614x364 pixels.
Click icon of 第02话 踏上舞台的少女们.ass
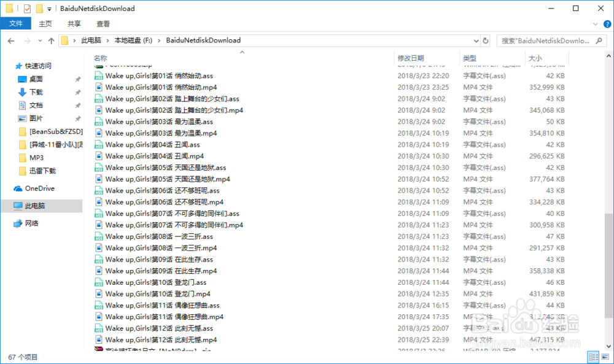[99, 99]
